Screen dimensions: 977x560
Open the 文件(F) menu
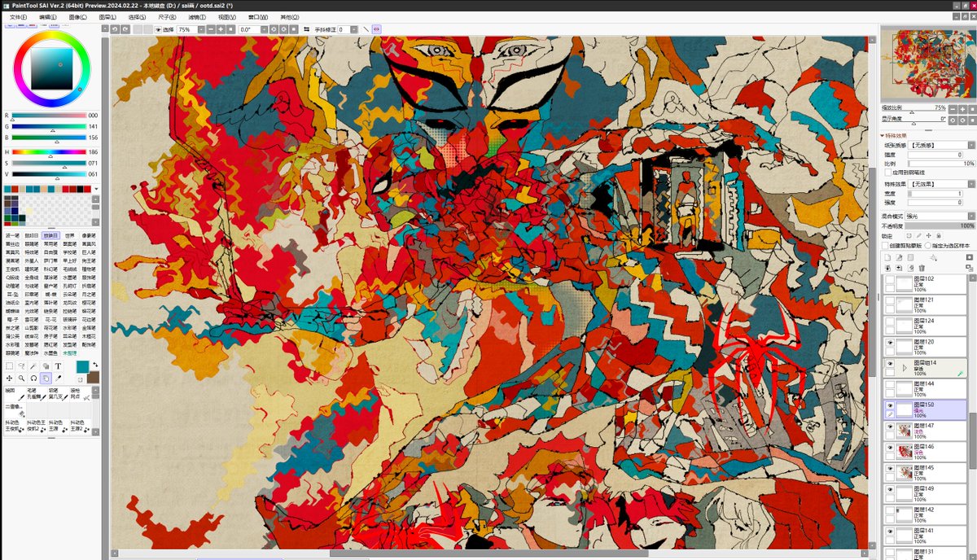(18, 16)
